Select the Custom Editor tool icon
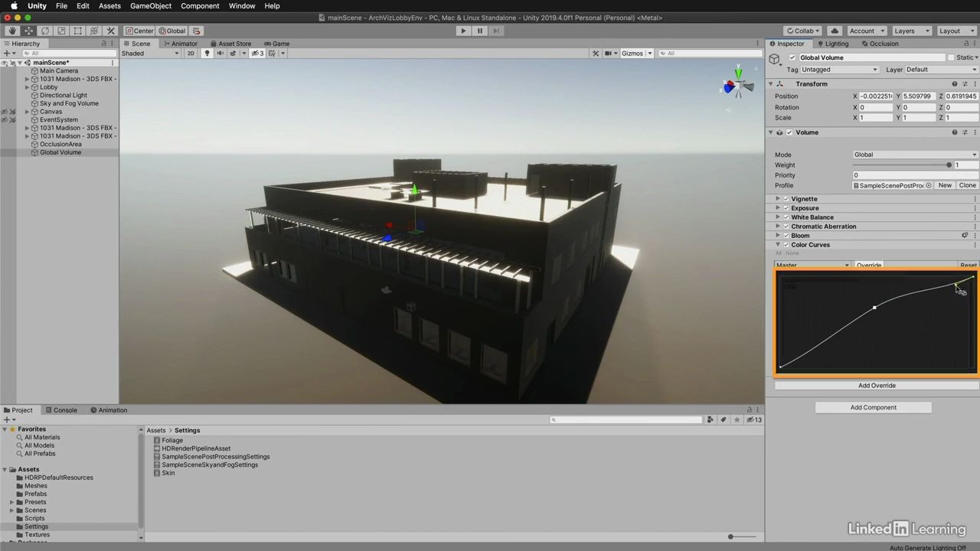The height and width of the screenshot is (551, 980). coord(110,31)
